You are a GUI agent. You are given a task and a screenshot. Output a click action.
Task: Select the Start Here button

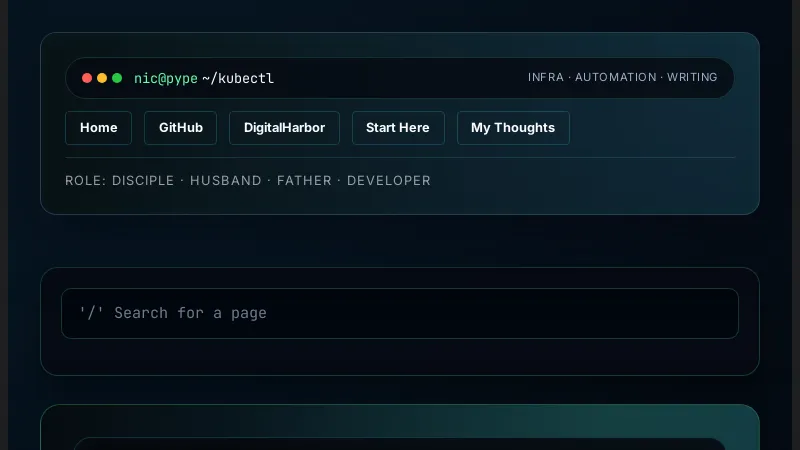pyautogui.click(x=398, y=128)
